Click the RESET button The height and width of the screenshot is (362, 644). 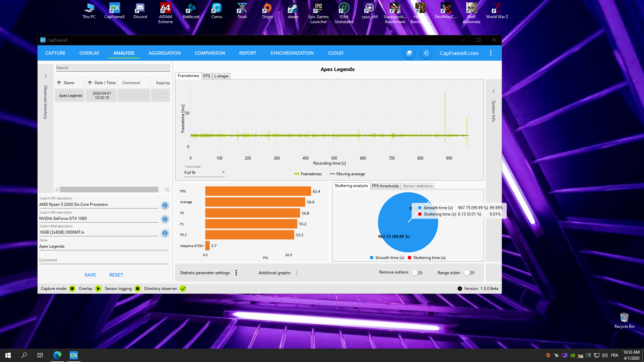[116, 275]
